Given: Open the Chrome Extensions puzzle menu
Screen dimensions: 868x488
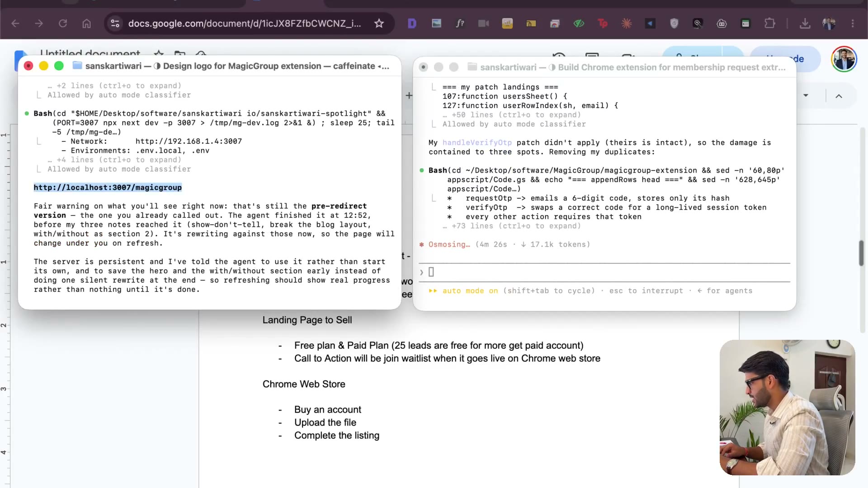Looking at the screenshot, I should pyautogui.click(x=769, y=23).
